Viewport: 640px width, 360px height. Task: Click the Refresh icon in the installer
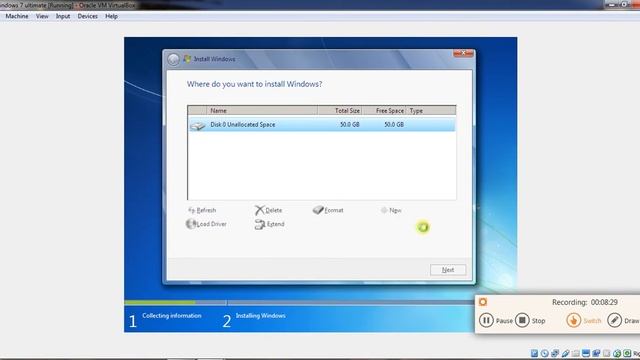coord(191,210)
